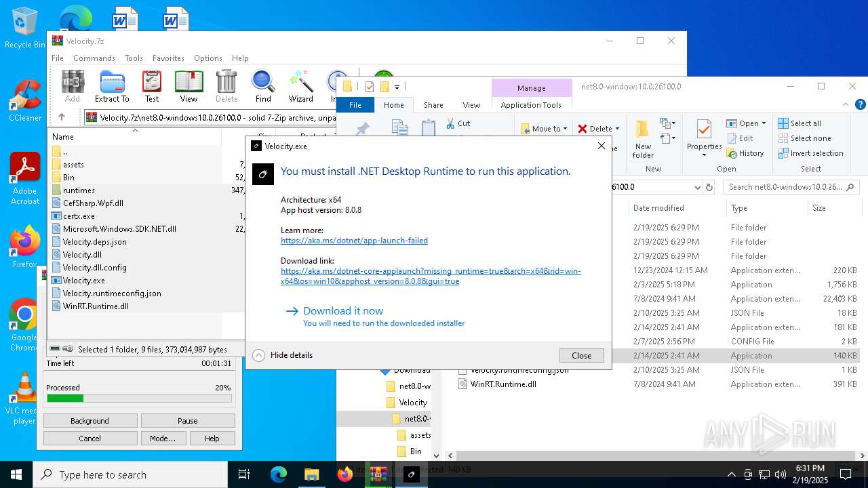This screenshot has width=868, height=488.
Task: Select WinRT.Runtime.dll in Explorer list
Action: (x=503, y=384)
